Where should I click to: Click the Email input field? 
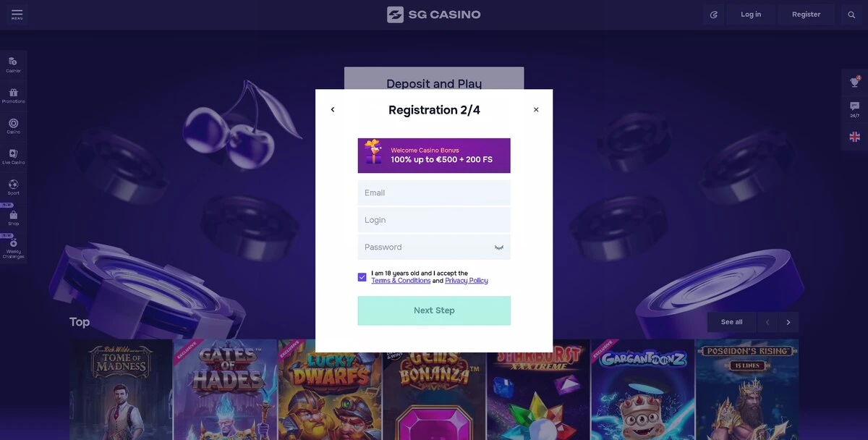click(434, 193)
